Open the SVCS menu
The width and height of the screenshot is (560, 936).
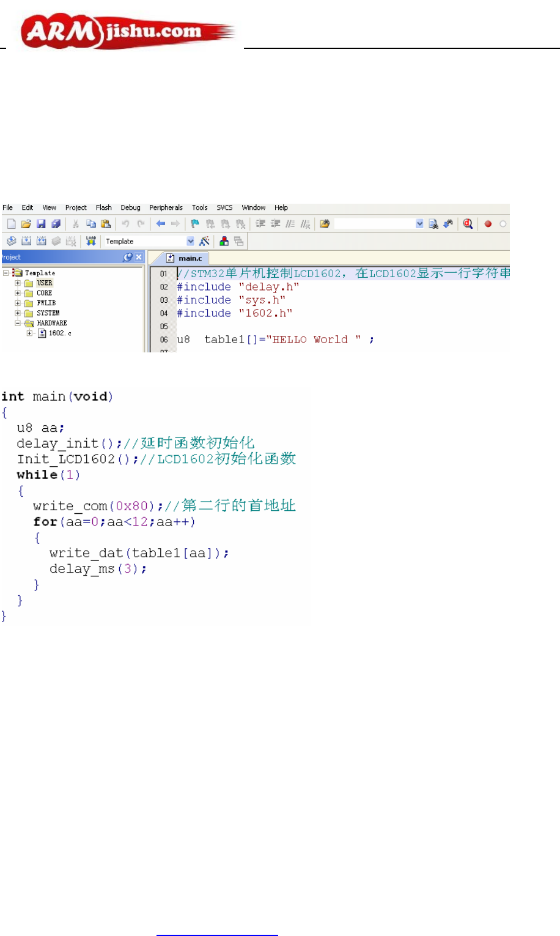click(224, 208)
